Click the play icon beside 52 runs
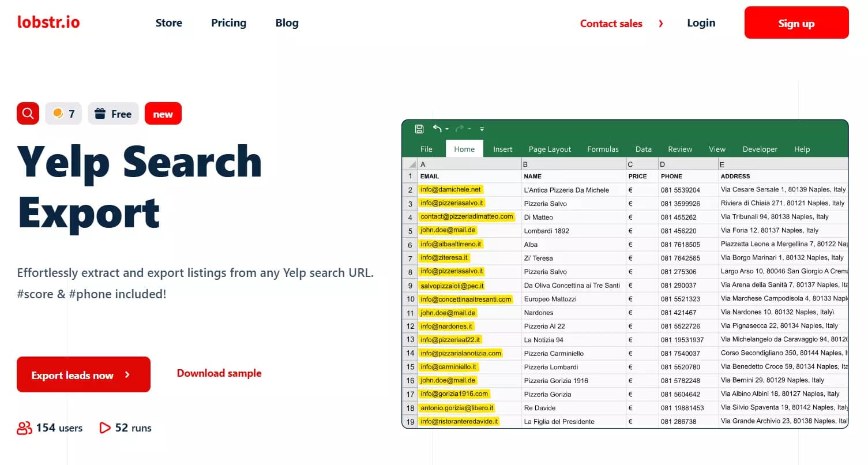This screenshot has width=868, height=465. [x=105, y=427]
